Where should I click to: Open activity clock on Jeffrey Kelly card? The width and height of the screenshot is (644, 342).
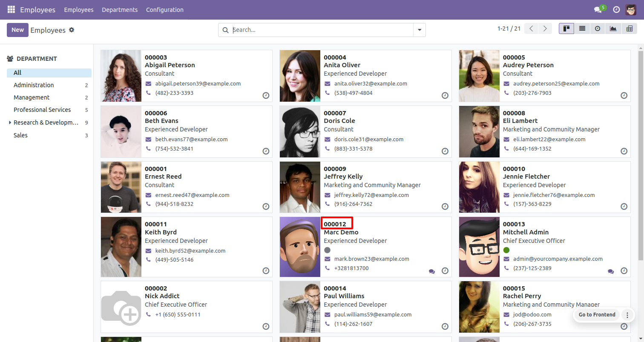(445, 206)
